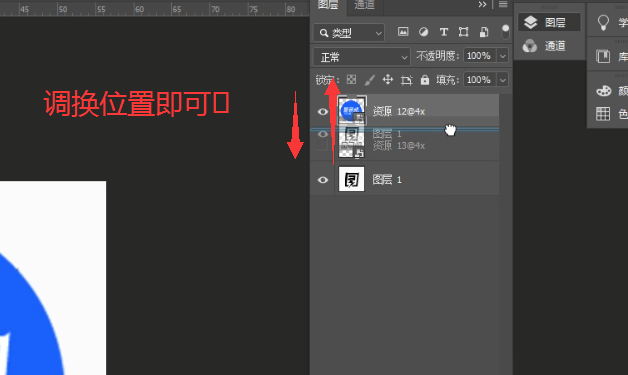Image resolution: width=628 pixels, height=375 pixels.
Task: Expand the opacity slider dropdown arrow
Action: click(x=503, y=56)
